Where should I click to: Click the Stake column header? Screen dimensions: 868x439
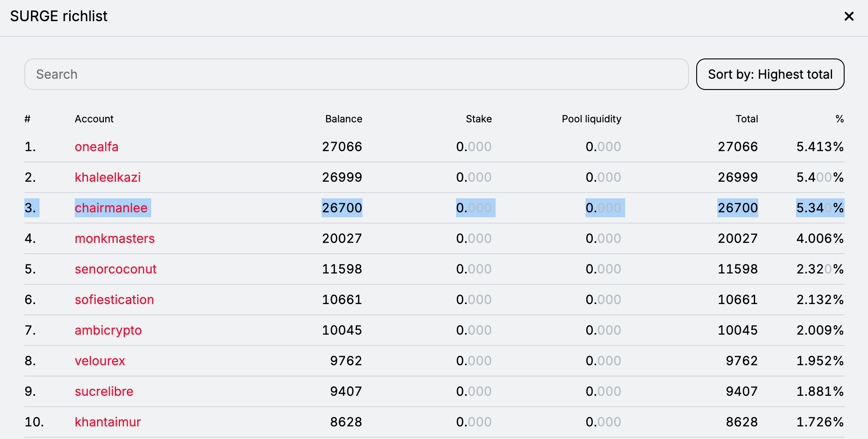click(479, 119)
